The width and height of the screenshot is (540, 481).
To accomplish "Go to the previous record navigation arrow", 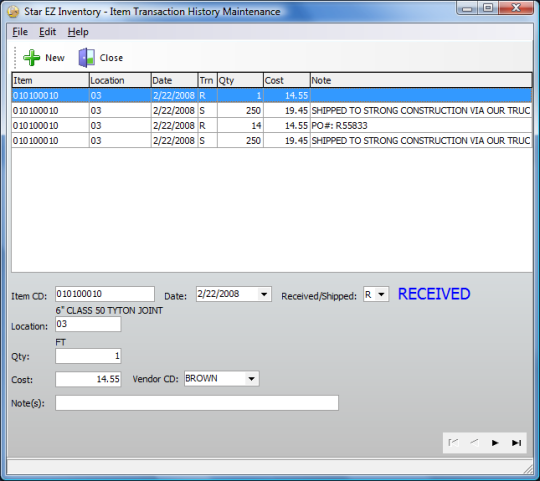I will coord(474,442).
